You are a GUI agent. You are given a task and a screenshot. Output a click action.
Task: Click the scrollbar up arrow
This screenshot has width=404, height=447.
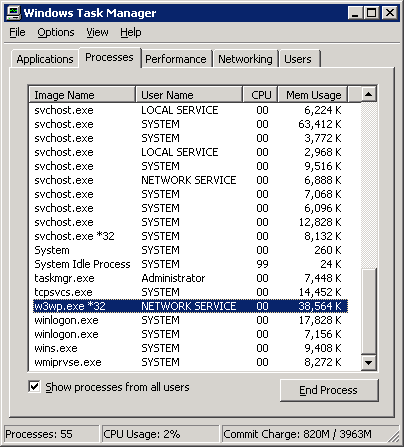pyautogui.click(x=369, y=94)
